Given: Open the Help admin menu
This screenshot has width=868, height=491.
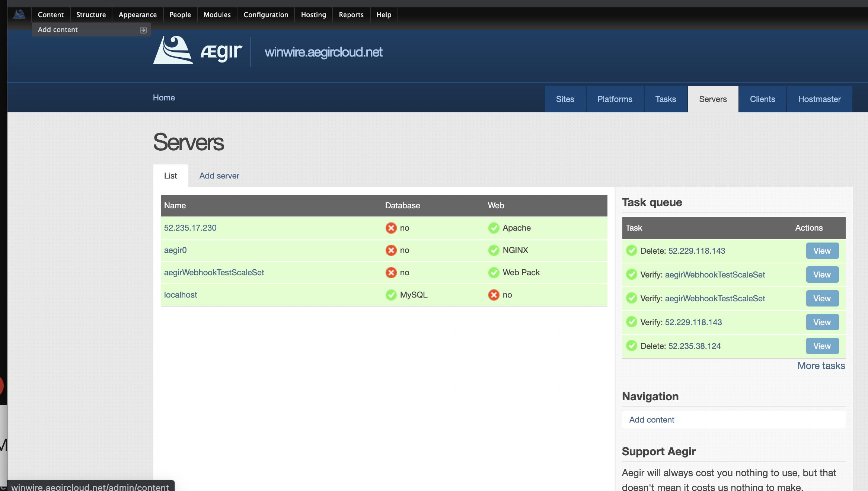Looking at the screenshot, I should point(384,15).
